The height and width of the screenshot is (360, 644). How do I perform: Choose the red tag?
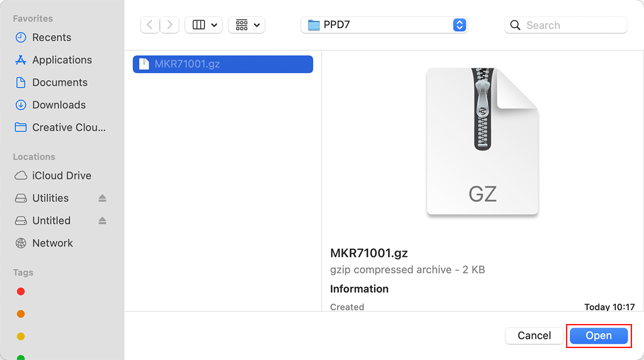coord(21,291)
